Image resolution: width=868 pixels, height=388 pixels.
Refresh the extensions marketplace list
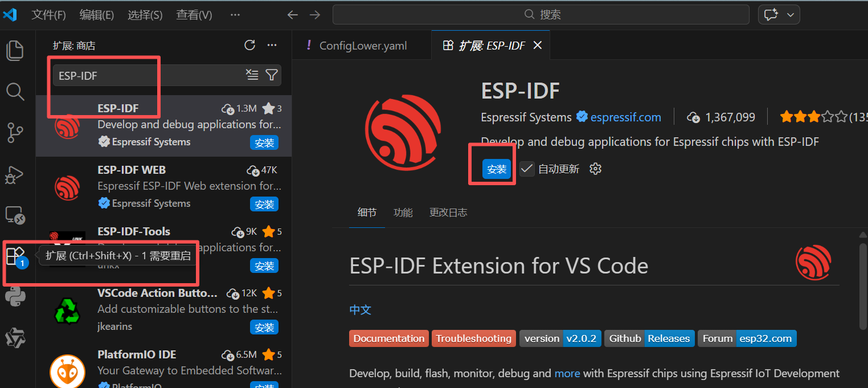[249, 46]
